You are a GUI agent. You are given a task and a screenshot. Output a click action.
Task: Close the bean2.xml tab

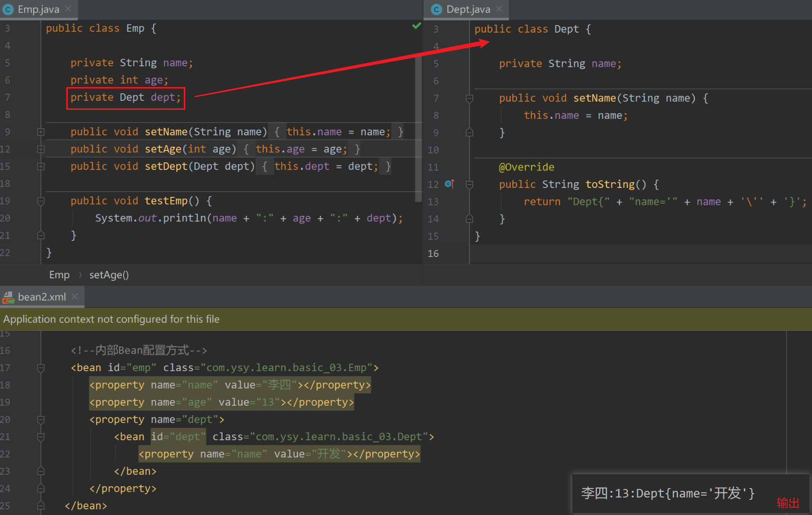74,296
